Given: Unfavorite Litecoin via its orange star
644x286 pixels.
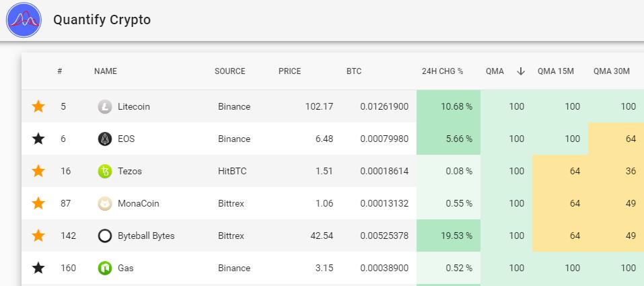Looking at the screenshot, I should click(38, 106).
